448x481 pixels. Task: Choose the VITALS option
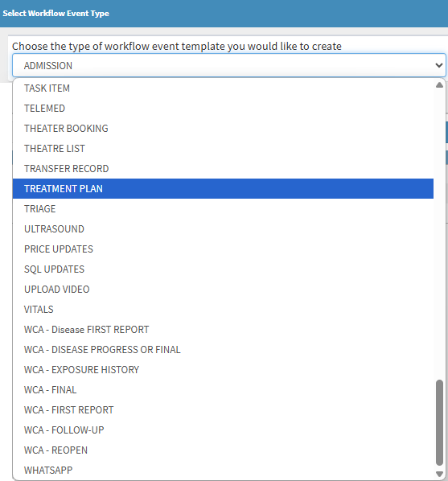pyautogui.click(x=223, y=309)
